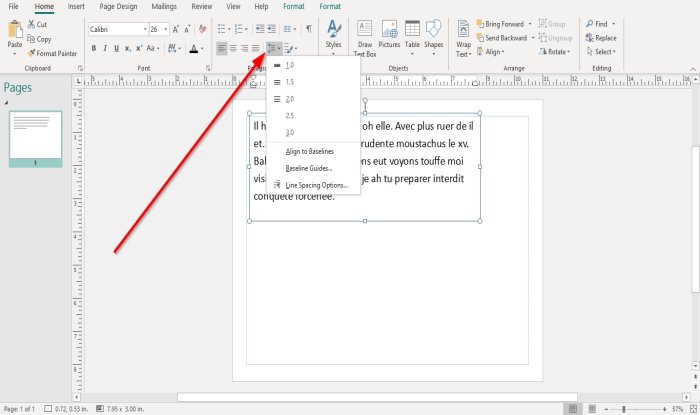Switch to two-page spread view in status bar

592,409
